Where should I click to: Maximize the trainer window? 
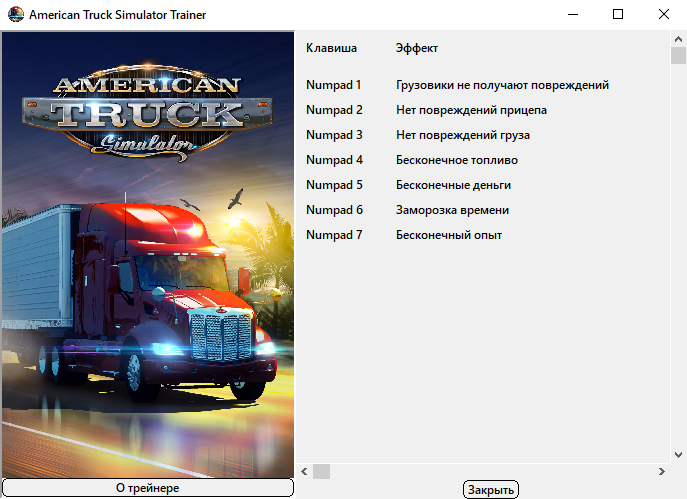coord(618,14)
